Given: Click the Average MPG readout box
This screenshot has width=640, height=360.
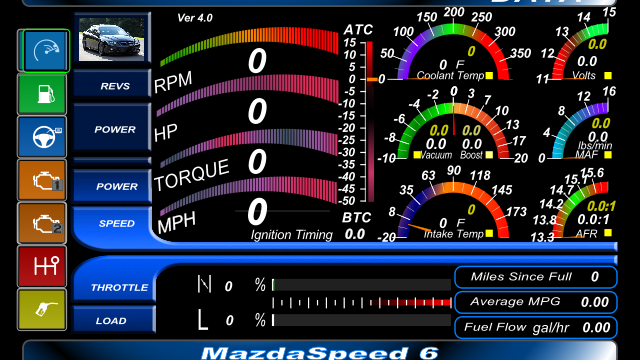Looking at the screenshot, I should click(x=536, y=302).
